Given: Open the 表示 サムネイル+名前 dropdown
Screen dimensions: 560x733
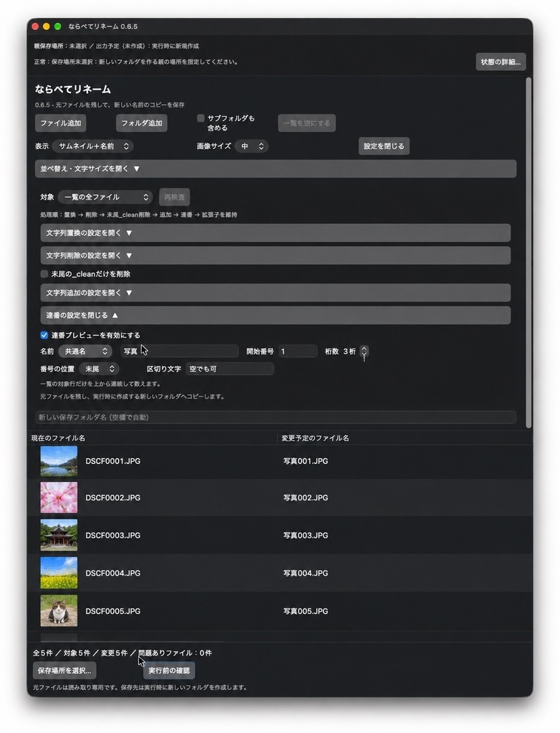Looking at the screenshot, I should (x=93, y=146).
